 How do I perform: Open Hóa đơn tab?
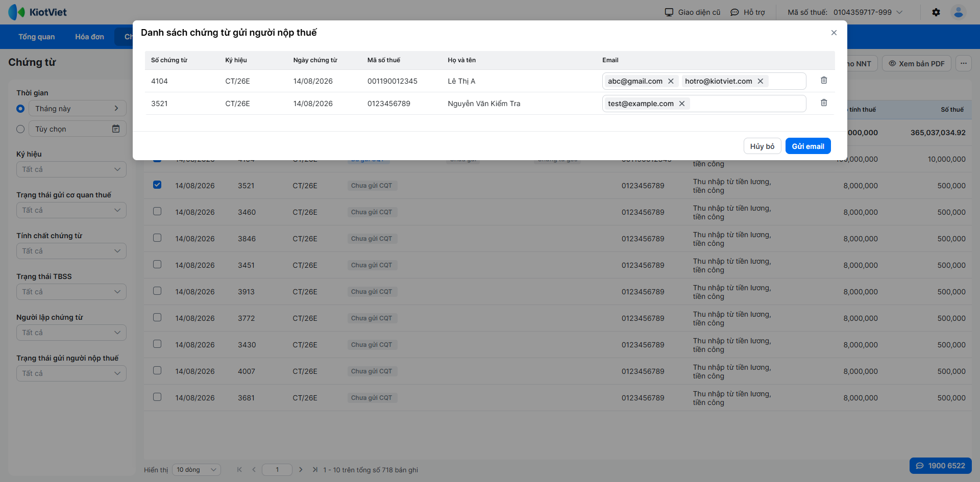point(89,37)
